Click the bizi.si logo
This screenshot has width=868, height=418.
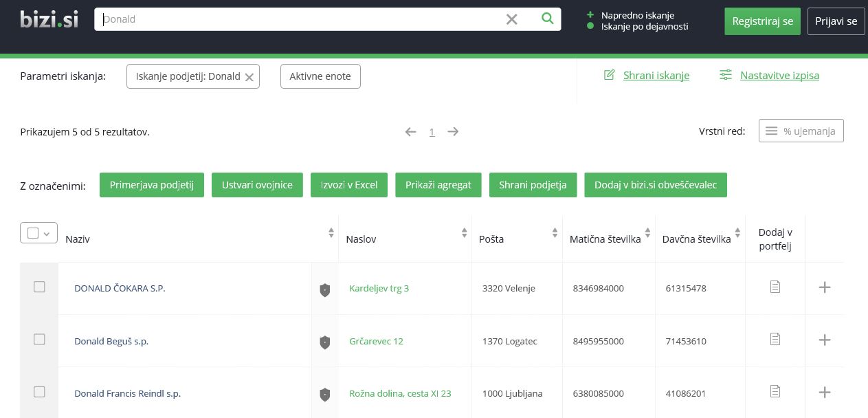(49, 19)
